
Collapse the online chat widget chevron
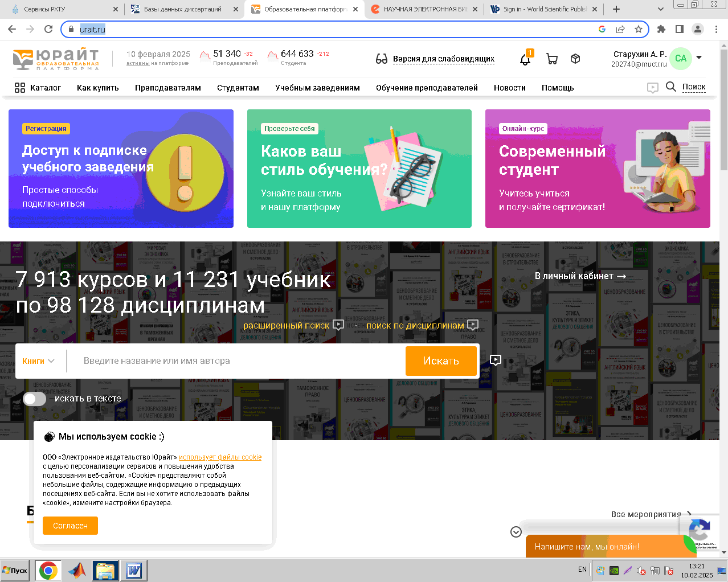tap(516, 532)
